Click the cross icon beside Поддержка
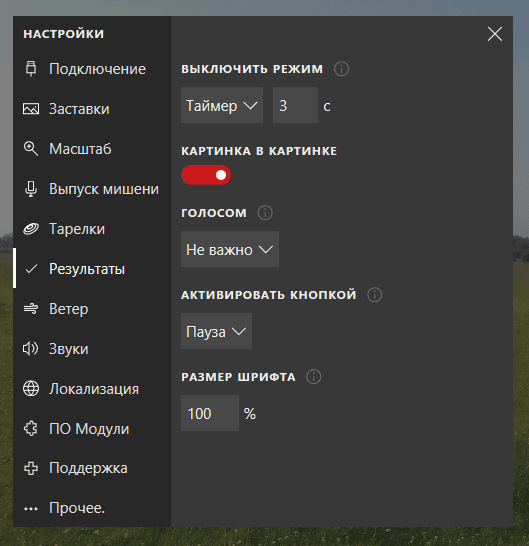Image resolution: width=529 pixels, height=546 pixels. (31, 468)
